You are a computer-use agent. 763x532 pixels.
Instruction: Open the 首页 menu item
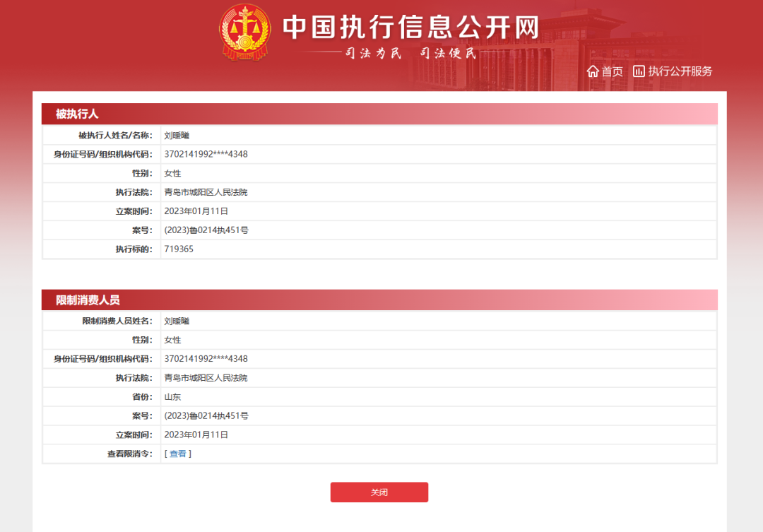(x=604, y=71)
